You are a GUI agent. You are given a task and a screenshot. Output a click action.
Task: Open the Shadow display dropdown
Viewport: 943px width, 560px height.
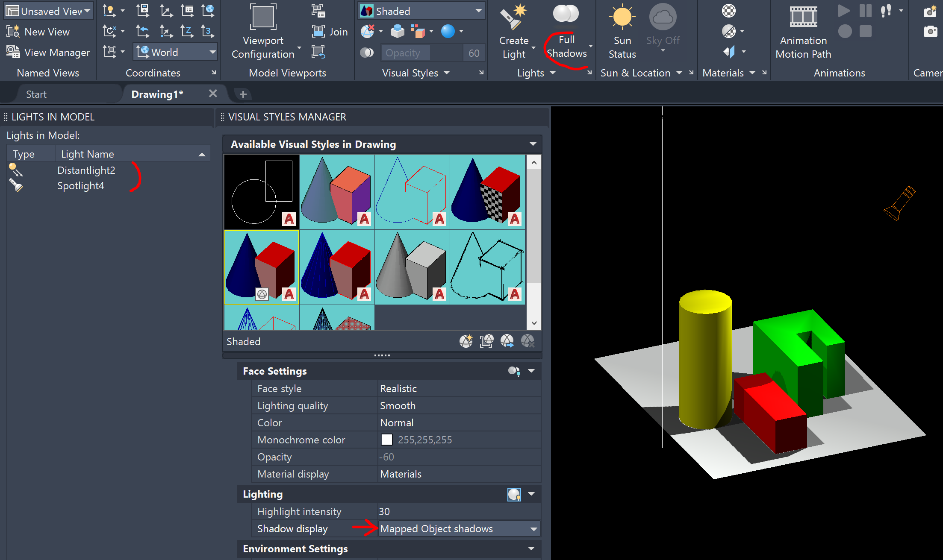point(533,529)
